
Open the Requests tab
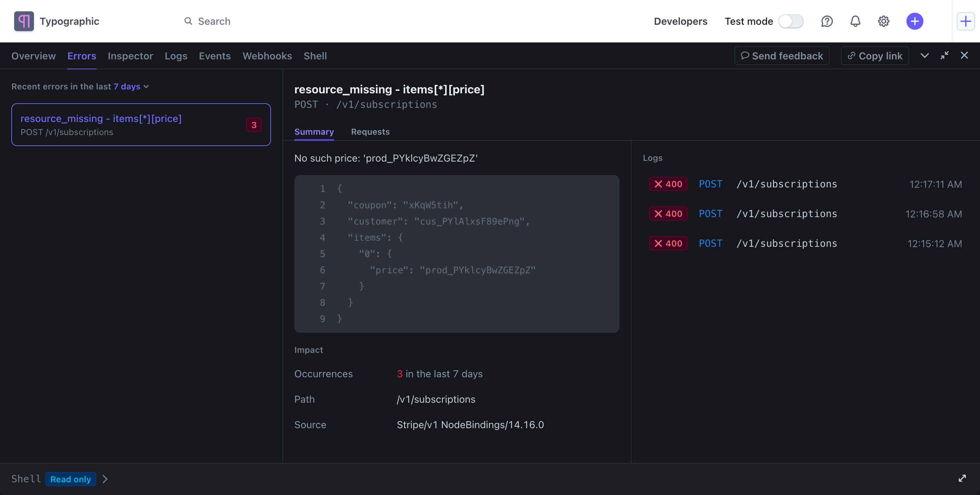[x=370, y=132]
